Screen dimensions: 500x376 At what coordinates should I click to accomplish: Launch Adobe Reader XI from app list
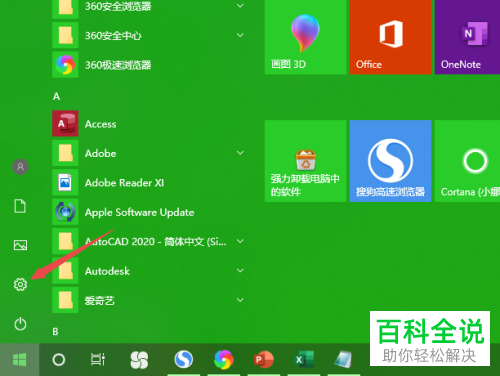point(150,182)
